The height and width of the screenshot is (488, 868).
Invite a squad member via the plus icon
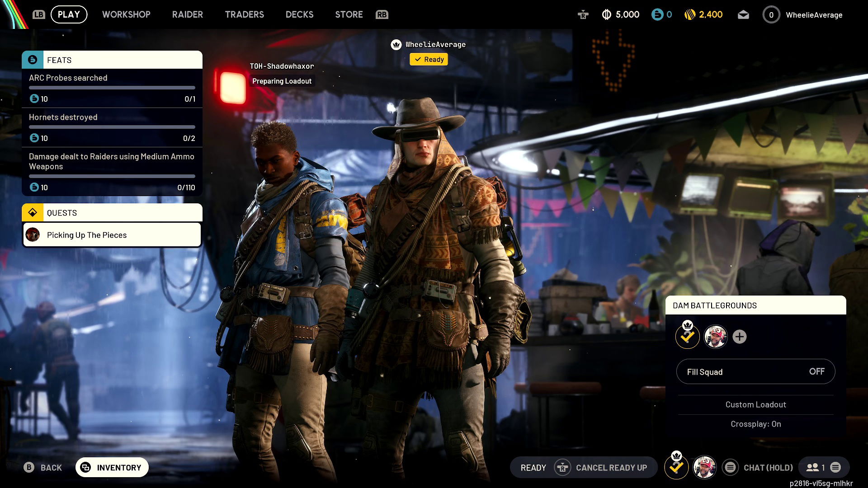tap(740, 336)
